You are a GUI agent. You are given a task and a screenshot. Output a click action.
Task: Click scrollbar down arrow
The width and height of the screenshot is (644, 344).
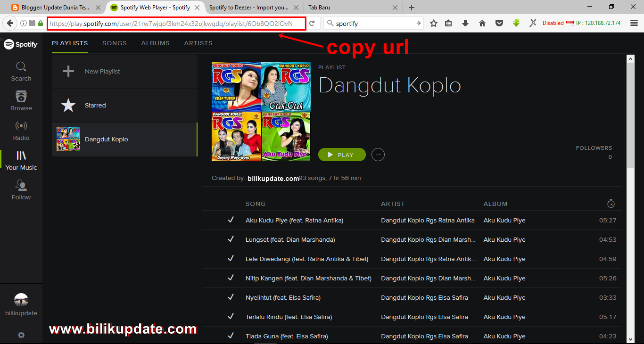[630, 339]
